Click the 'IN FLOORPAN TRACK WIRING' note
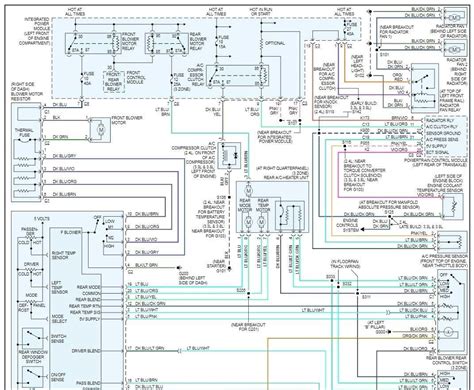This screenshot has height=390, width=474. [x=345, y=264]
